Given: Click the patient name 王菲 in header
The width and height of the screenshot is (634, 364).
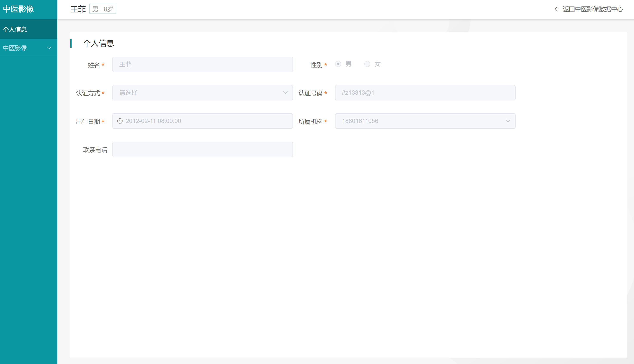Looking at the screenshot, I should pyautogui.click(x=78, y=9).
